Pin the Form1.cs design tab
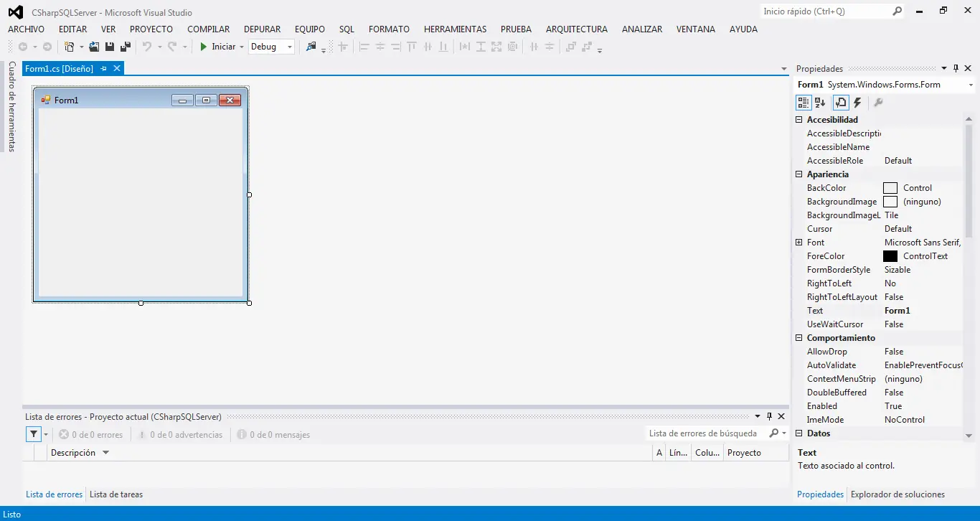The height and width of the screenshot is (521, 980). pyautogui.click(x=103, y=68)
